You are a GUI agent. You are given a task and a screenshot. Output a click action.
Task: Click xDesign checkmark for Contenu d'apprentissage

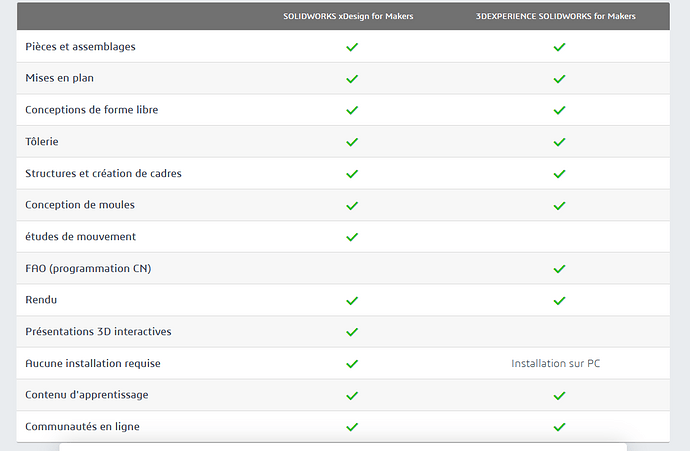click(x=352, y=396)
